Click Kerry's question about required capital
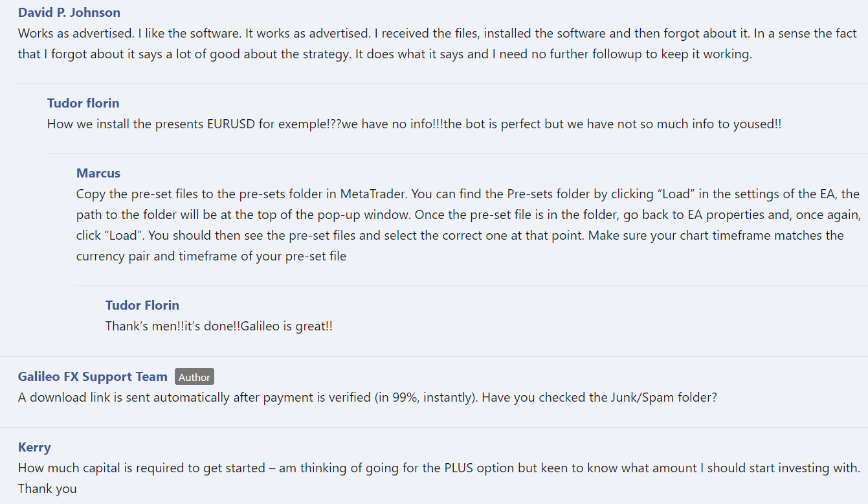The height and width of the screenshot is (504, 868). 439,478
